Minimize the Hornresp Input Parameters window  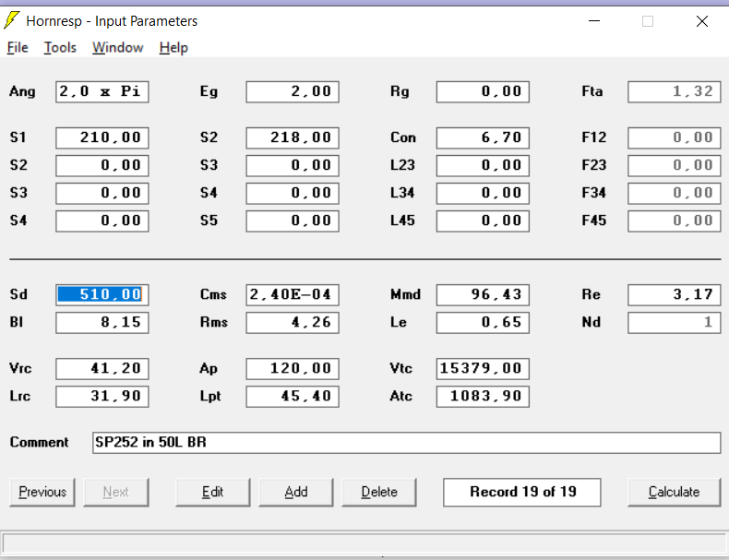pos(594,21)
